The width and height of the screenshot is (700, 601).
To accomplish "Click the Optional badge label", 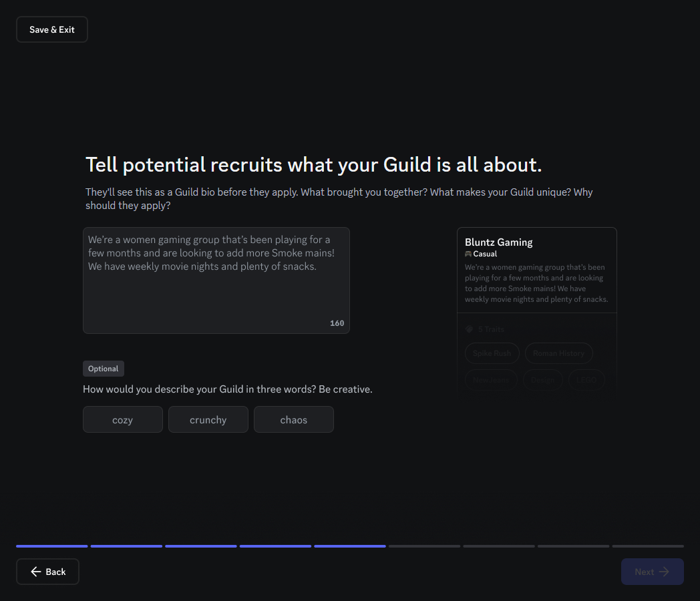I will click(104, 369).
